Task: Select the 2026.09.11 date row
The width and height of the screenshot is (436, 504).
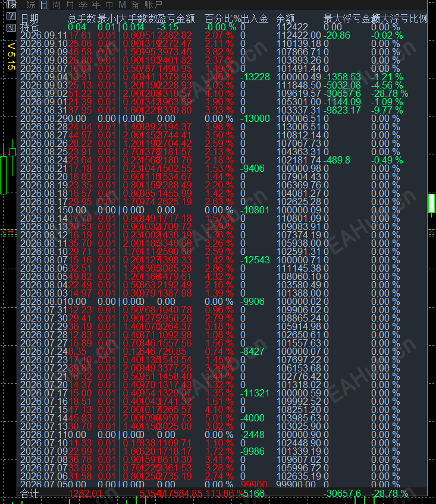Action: tap(44, 35)
